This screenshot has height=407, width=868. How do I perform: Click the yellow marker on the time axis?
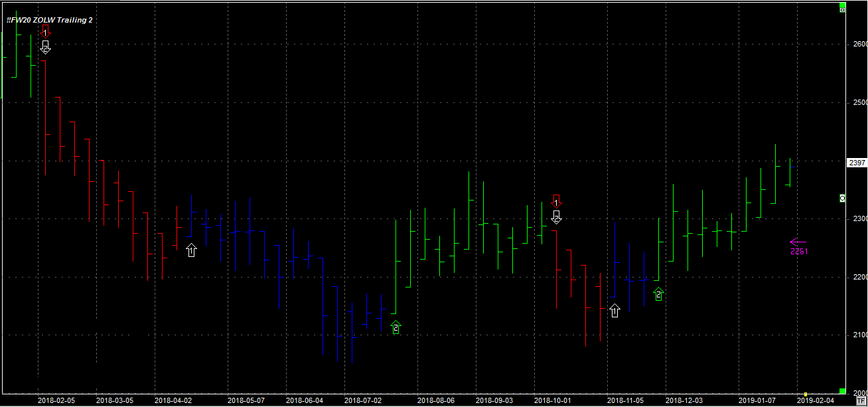[x=805, y=394]
